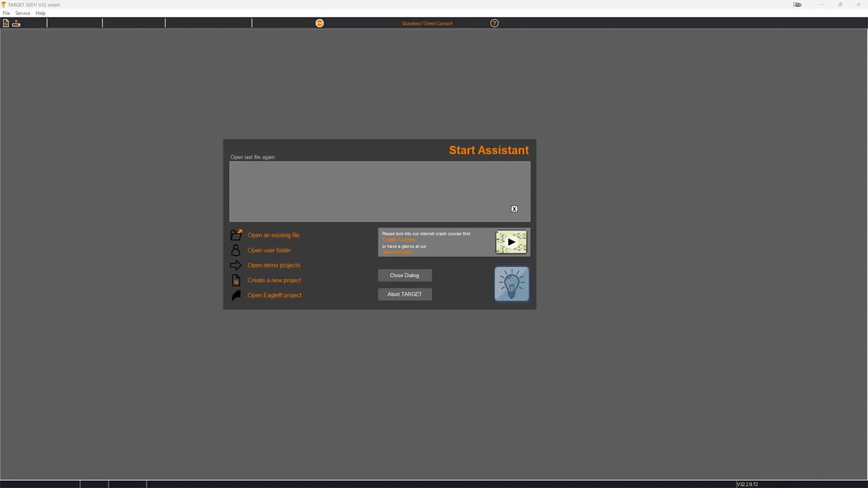Open the File menu
The image size is (868, 488).
6,13
